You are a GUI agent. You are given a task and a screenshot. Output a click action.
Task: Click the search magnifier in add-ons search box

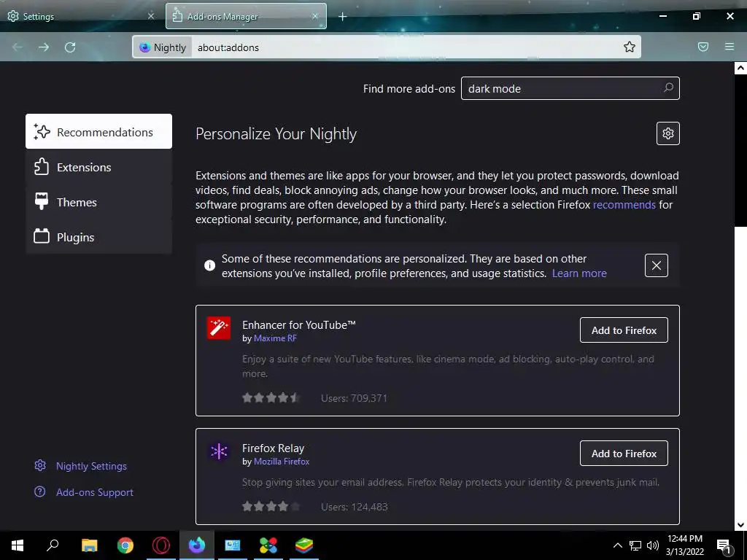[669, 87]
